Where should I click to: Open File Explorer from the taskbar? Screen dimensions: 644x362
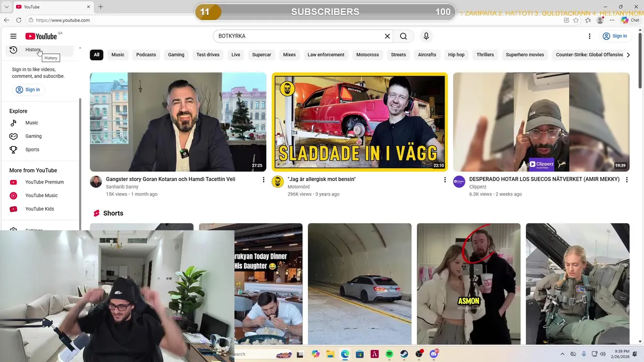click(330, 354)
